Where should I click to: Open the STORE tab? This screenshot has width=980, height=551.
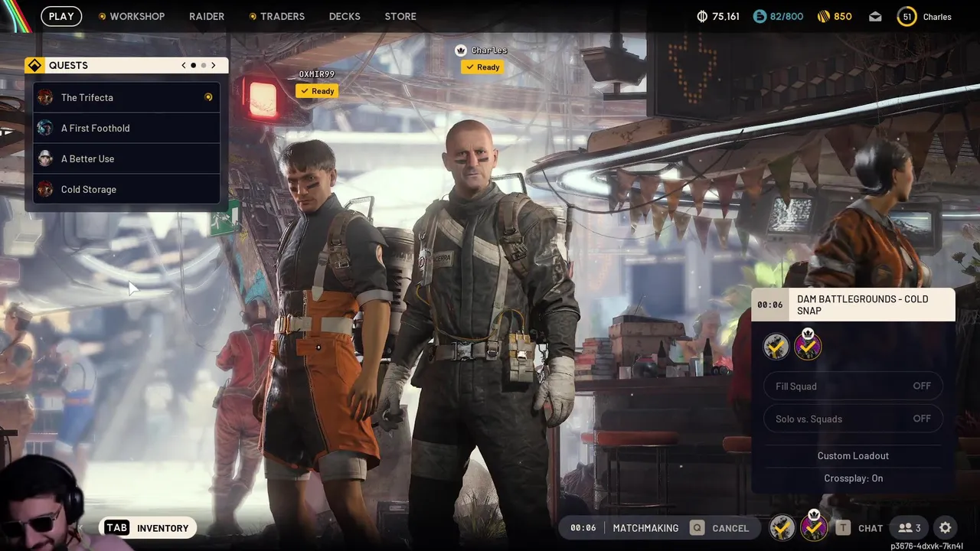point(400,16)
